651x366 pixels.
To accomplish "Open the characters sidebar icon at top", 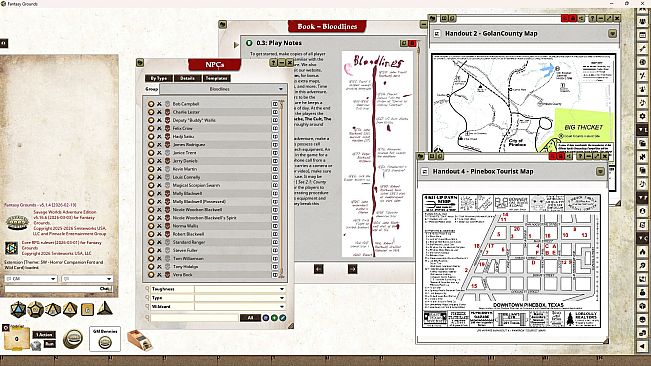I will [642, 22].
